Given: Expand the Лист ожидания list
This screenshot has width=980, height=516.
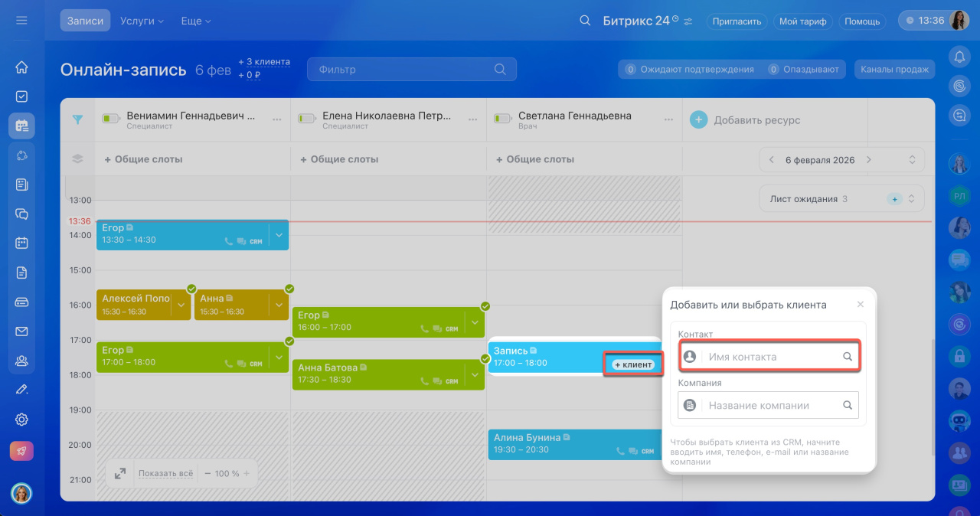Looking at the screenshot, I should point(912,199).
